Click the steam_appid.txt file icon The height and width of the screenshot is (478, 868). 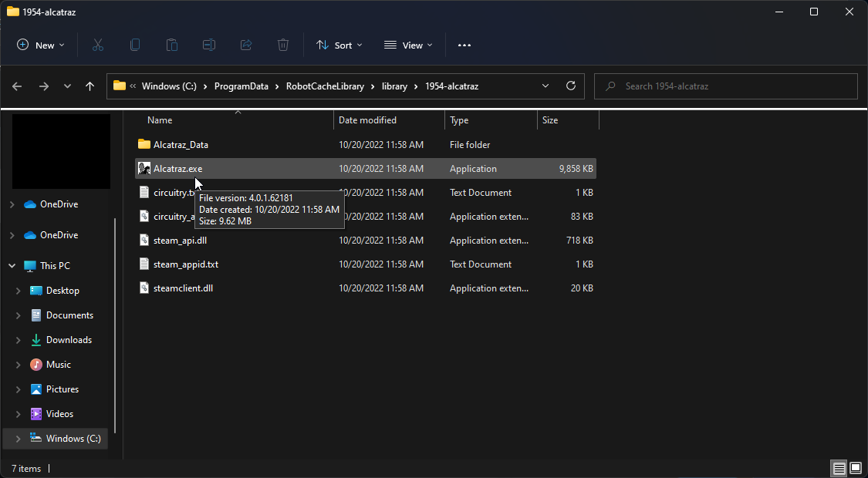[x=144, y=264]
